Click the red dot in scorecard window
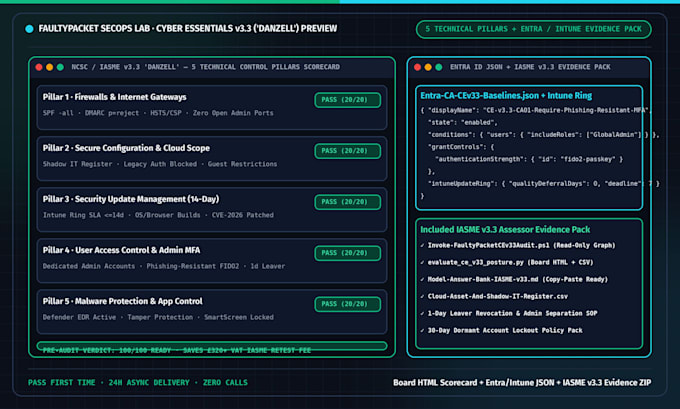Image resolution: width=680 pixels, height=409 pixels. [x=39, y=67]
